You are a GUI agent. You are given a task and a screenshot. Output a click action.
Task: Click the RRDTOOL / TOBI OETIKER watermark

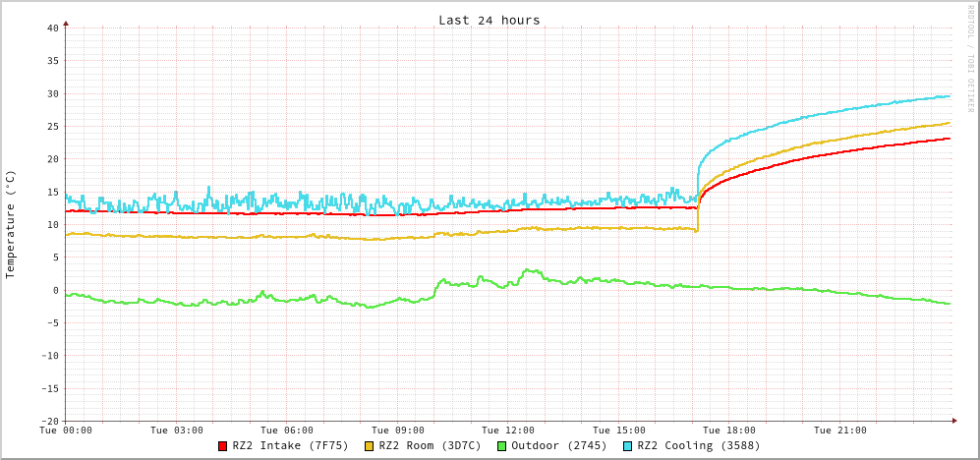click(971, 57)
